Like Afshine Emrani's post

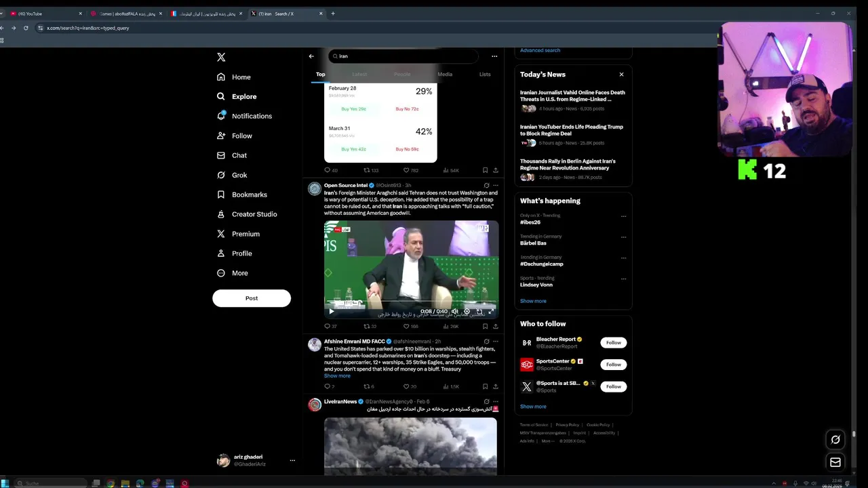coord(410,387)
